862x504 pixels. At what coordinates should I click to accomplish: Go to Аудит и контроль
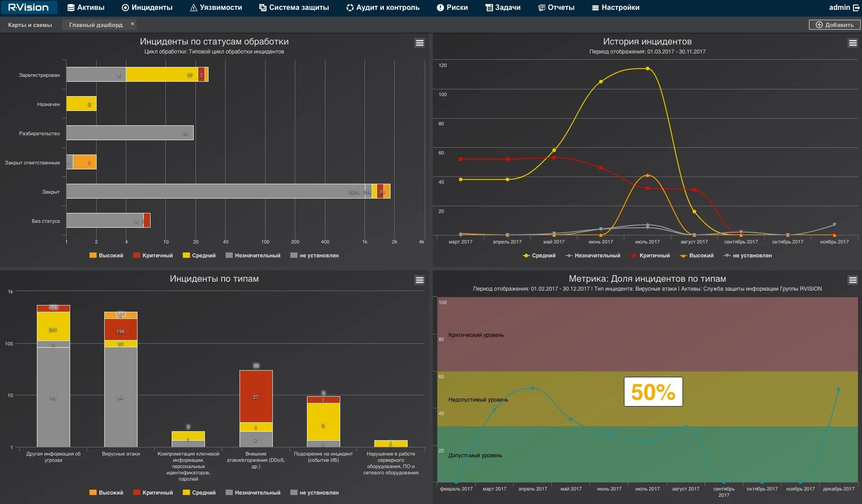tap(382, 8)
